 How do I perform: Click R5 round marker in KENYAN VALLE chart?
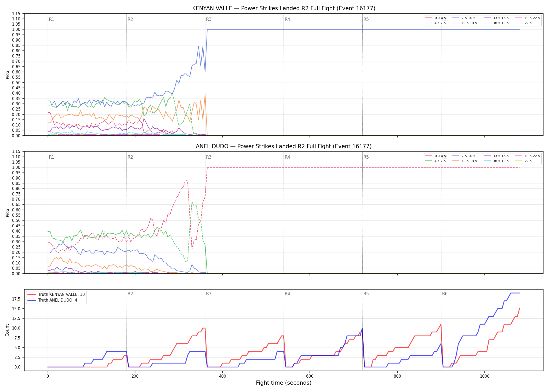coord(366,19)
